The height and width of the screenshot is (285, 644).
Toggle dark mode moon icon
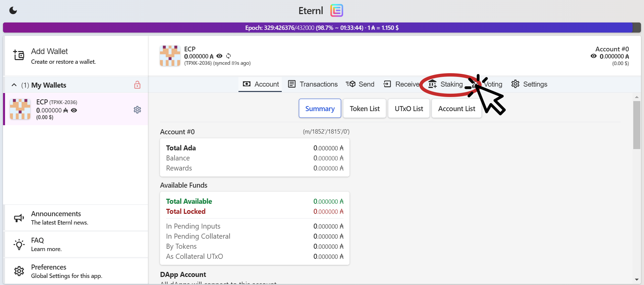(x=13, y=10)
